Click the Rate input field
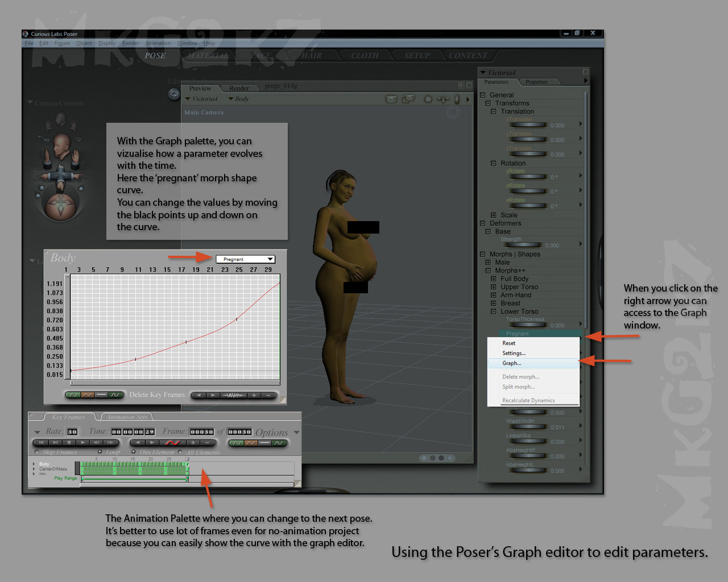Image resolution: width=728 pixels, height=582 pixels. pyautogui.click(x=72, y=431)
